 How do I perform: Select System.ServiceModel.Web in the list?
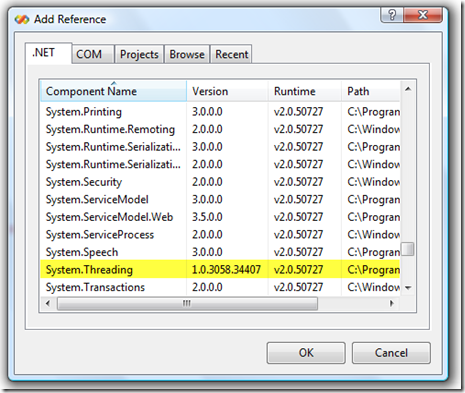point(220,217)
